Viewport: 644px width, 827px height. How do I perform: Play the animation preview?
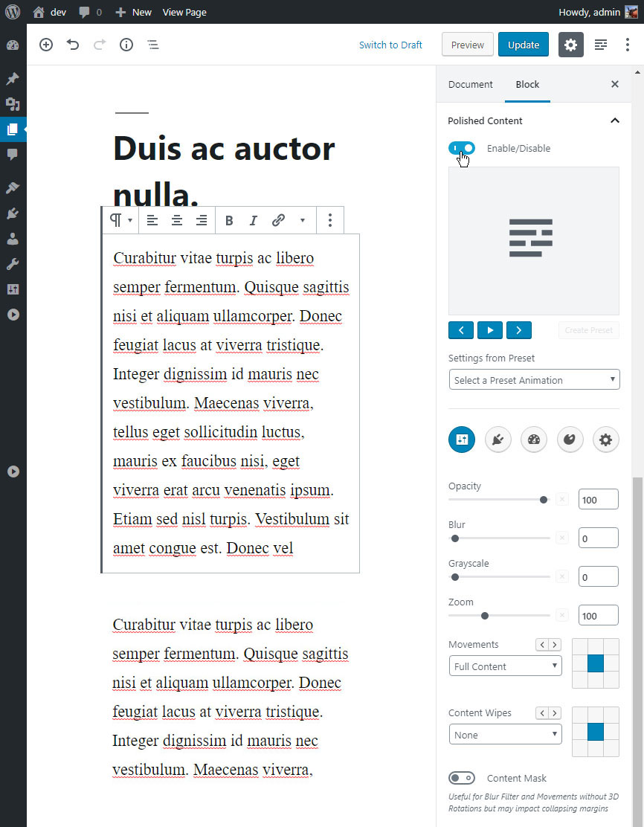(490, 330)
